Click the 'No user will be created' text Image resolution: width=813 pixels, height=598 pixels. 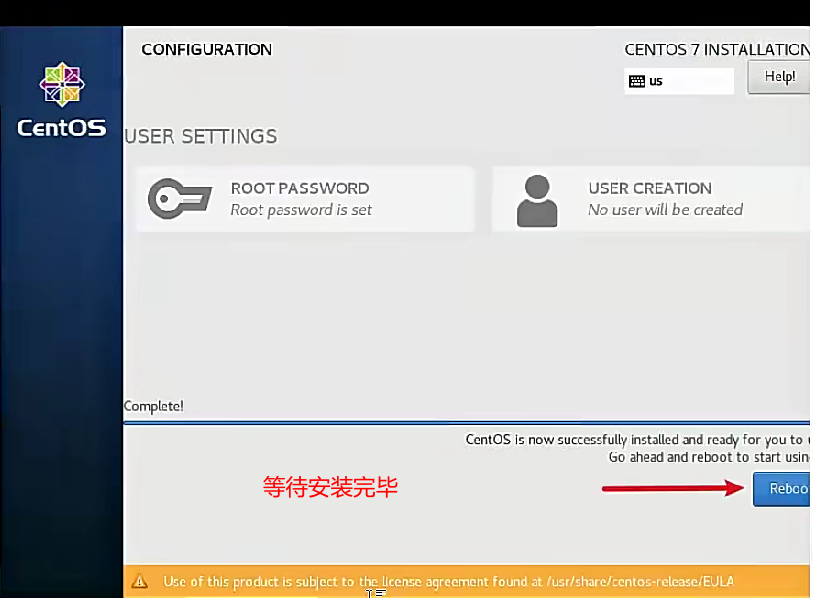[x=665, y=210]
